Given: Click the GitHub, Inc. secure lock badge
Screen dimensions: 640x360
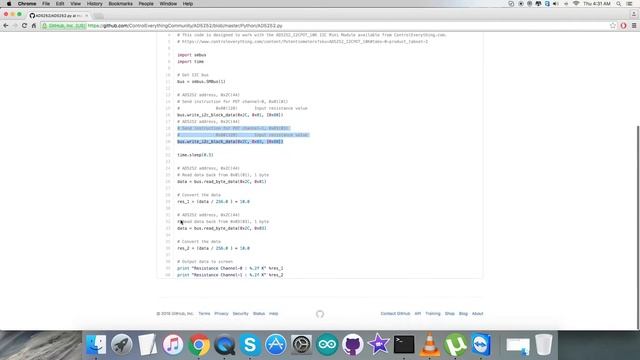Looking at the screenshot, I should tap(63, 26).
